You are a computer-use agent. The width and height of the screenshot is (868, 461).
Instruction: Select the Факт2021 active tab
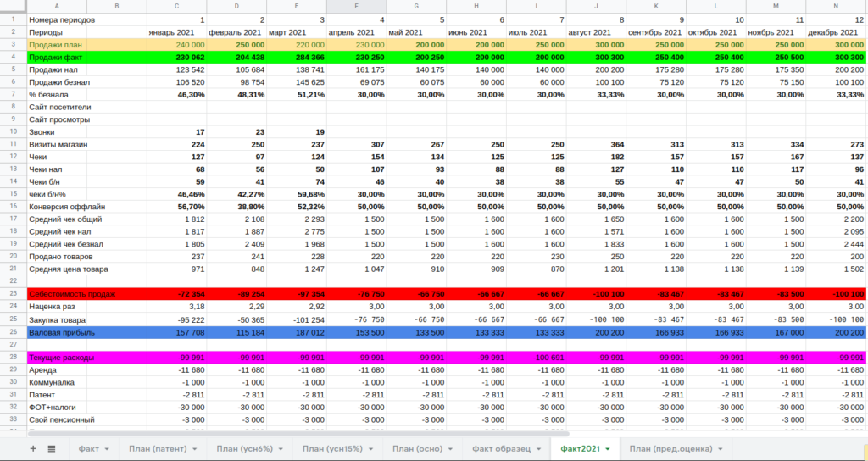coord(581,449)
